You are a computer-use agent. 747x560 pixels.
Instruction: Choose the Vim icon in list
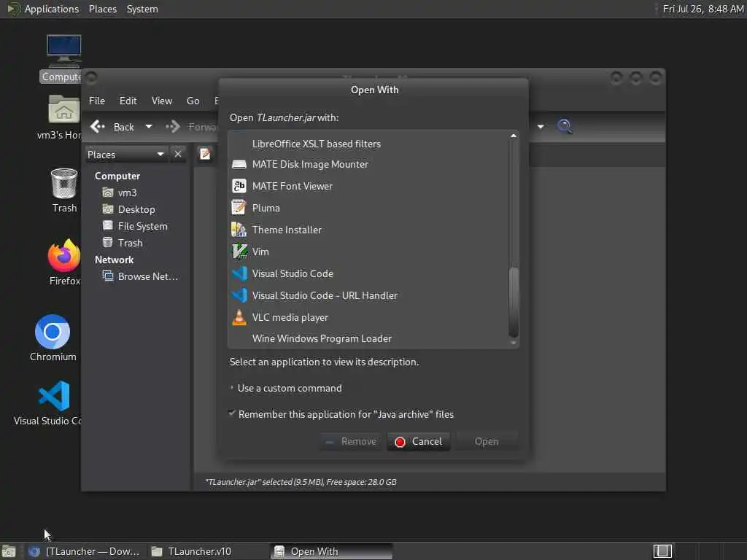(239, 252)
